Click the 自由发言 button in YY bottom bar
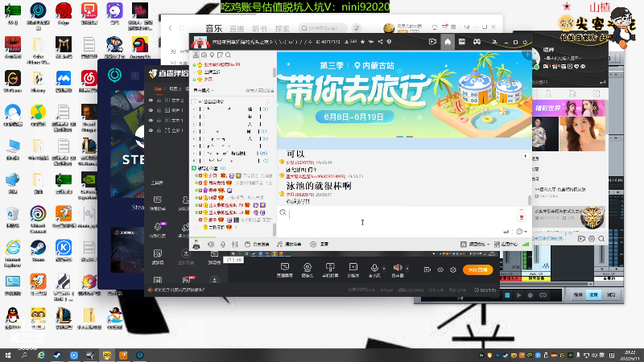 [257, 245]
